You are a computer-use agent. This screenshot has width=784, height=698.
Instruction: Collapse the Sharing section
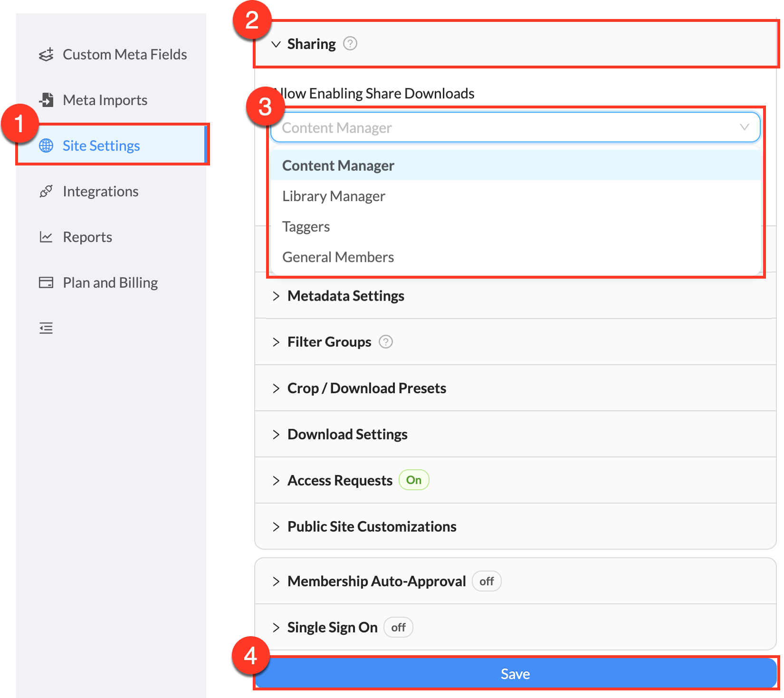point(276,44)
